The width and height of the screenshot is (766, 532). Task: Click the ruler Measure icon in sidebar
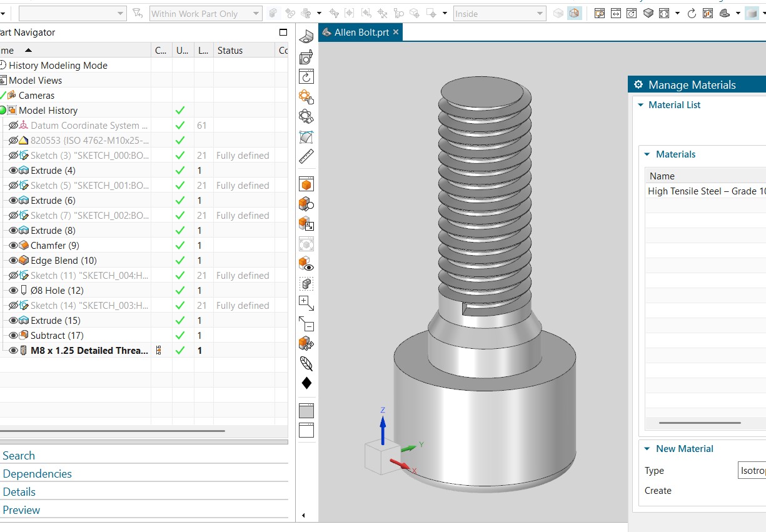coord(306,156)
